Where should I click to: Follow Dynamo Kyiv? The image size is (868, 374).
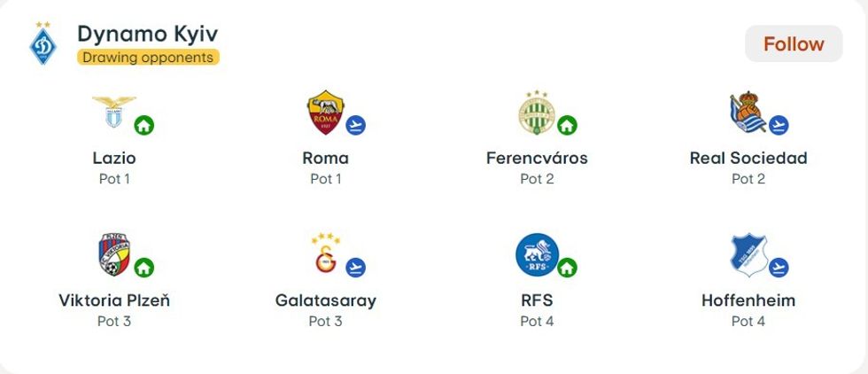(793, 44)
